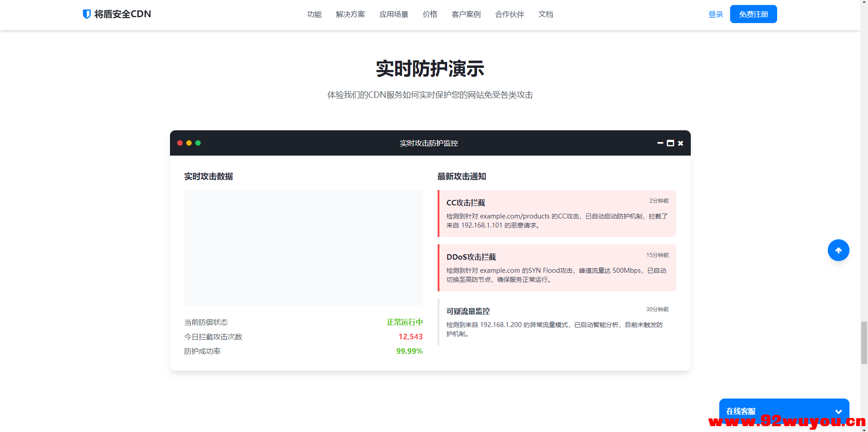The width and height of the screenshot is (868, 432).
Task: Close the 实时攻击防护监控 demo window
Action: 680,143
